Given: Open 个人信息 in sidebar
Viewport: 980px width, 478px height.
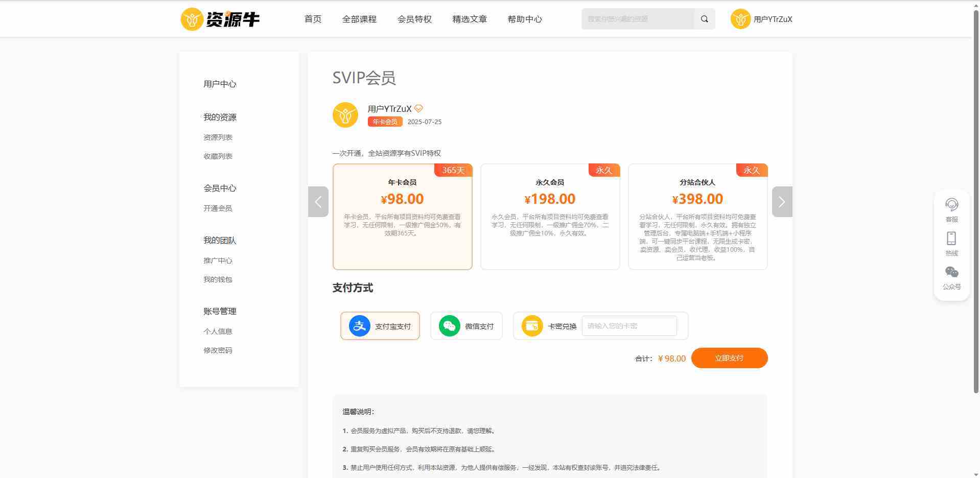Looking at the screenshot, I should pos(218,331).
